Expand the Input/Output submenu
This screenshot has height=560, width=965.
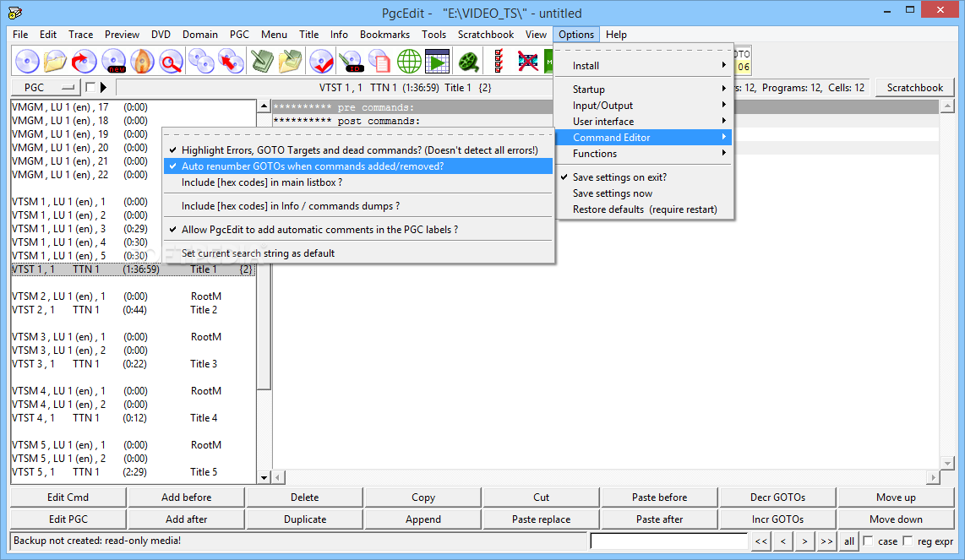tap(645, 106)
